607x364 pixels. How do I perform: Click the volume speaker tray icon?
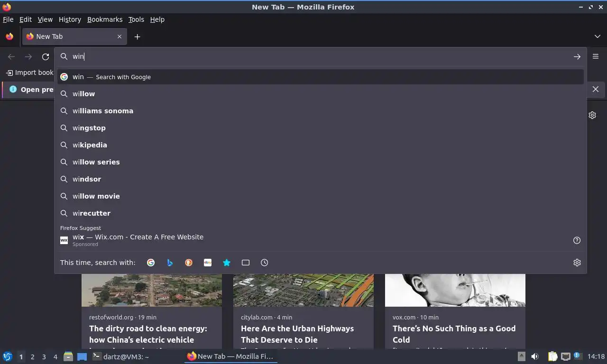(x=535, y=357)
